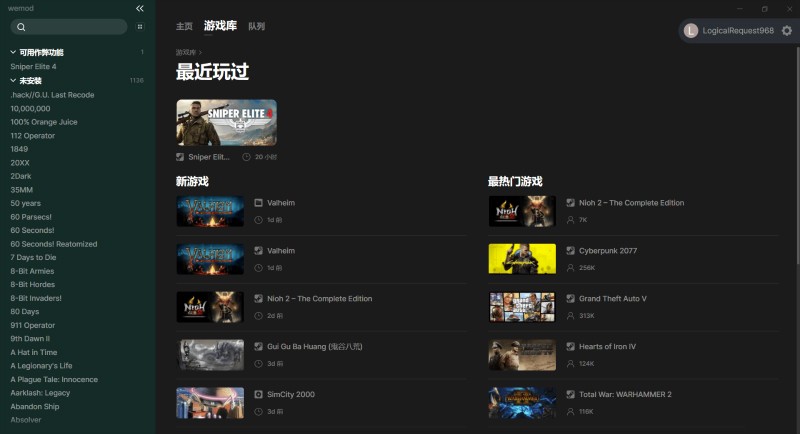800x434 pixels.
Task: Open LogicalRequest968 account menu
Action: 737,31
